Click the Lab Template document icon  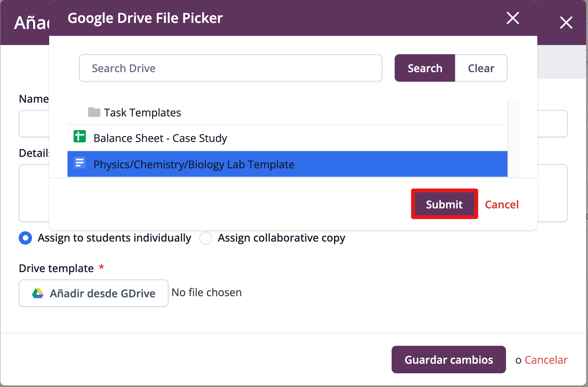click(80, 163)
